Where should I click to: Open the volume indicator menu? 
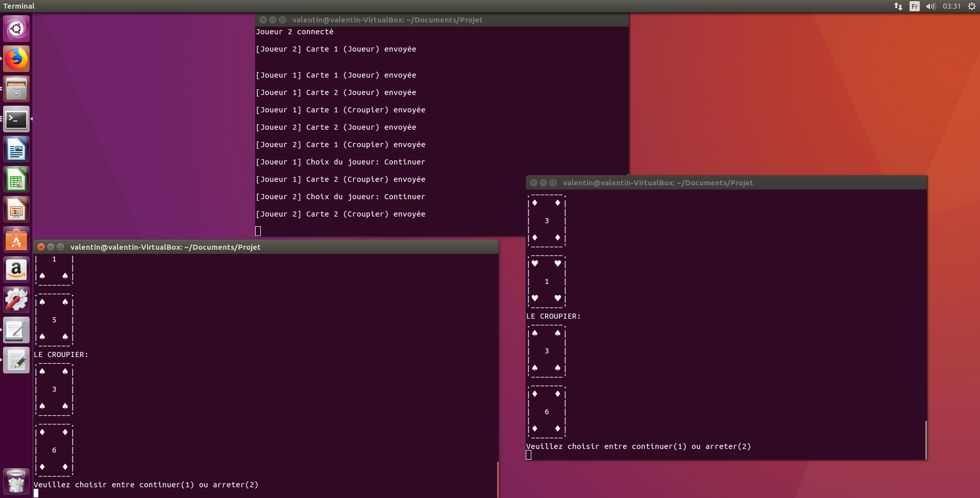pos(930,6)
